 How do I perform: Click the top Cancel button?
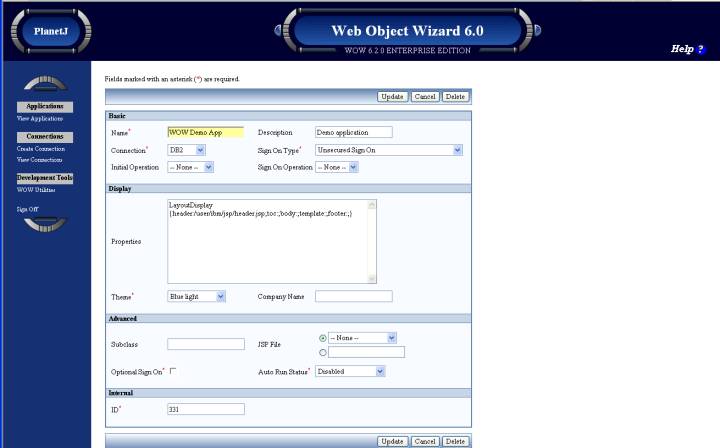(425, 97)
